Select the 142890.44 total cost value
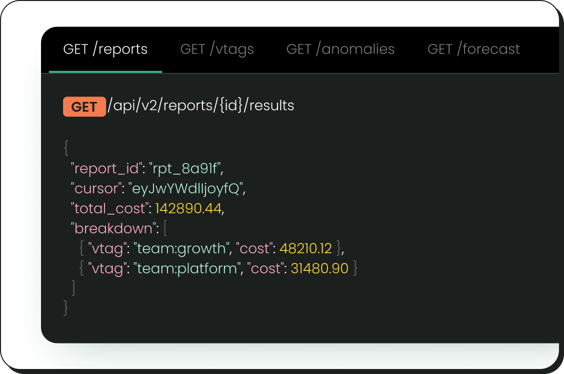This screenshot has width=564, height=374. (x=188, y=209)
